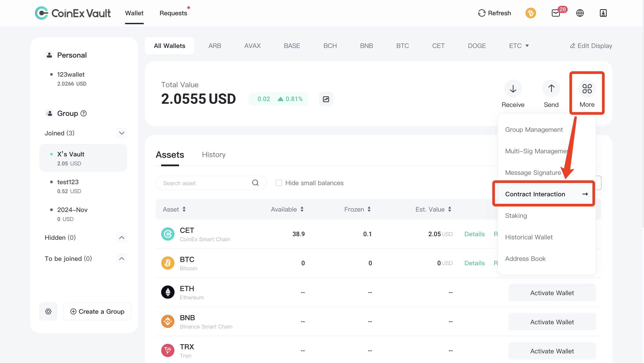The height and width of the screenshot is (363, 644).
Task: Click the ETH coin icon
Action: click(x=168, y=292)
